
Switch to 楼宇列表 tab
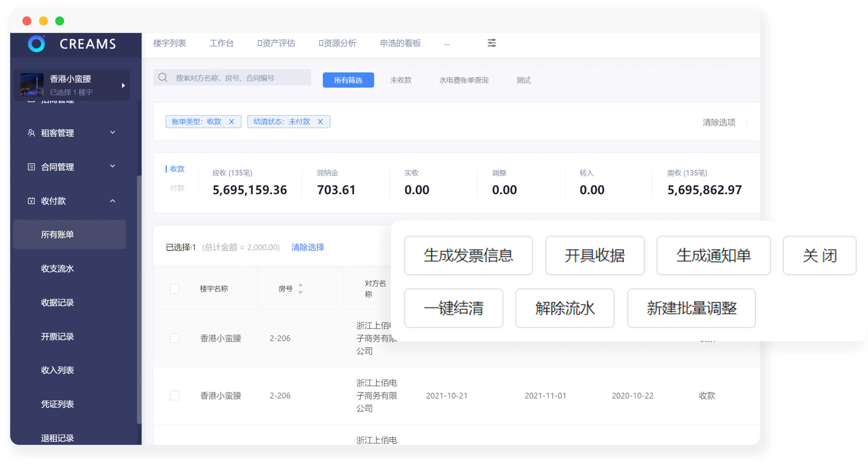pos(170,43)
